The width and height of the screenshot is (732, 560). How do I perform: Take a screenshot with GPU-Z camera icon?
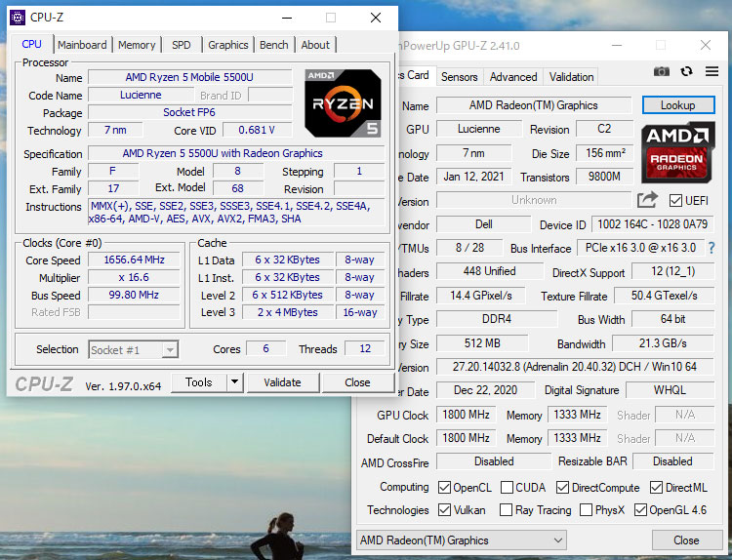tap(661, 71)
